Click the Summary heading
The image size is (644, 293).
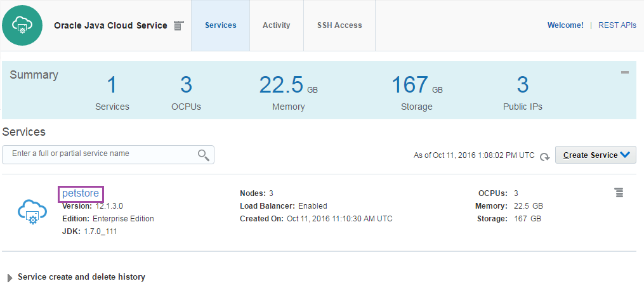click(34, 75)
